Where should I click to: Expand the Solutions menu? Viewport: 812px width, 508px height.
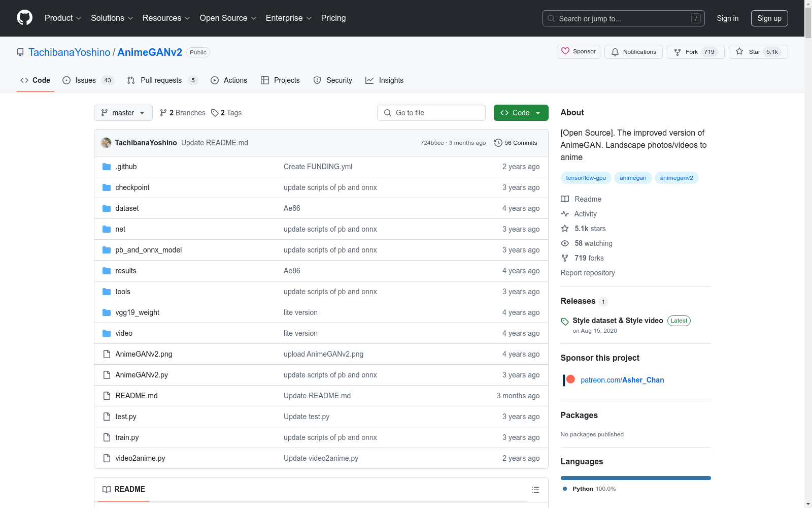point(112,18)
